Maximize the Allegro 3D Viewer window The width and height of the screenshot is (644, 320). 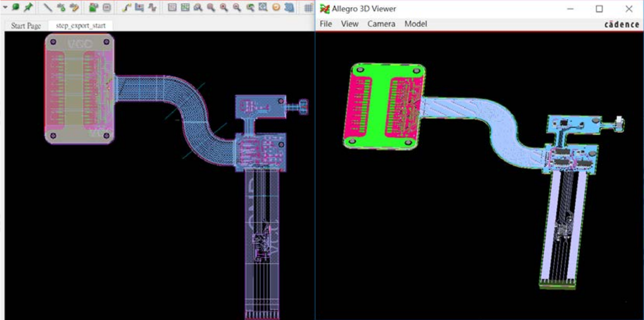[599, 9]
